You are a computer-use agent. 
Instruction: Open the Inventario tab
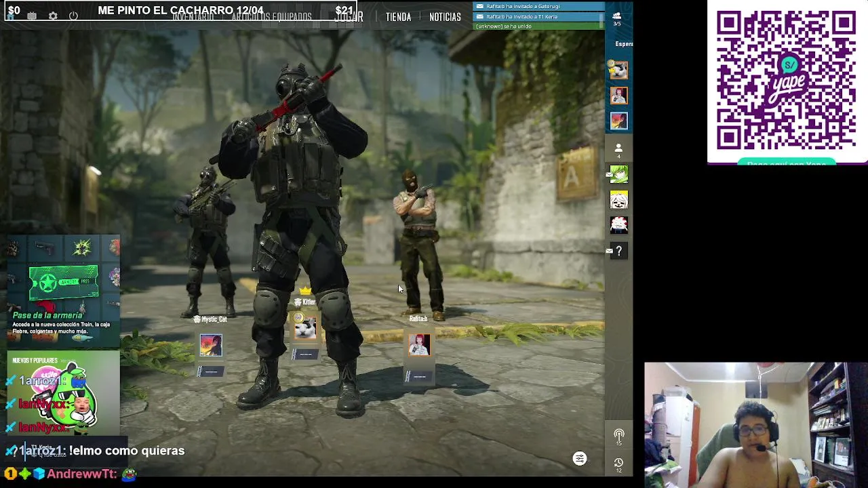coord(193,17)
